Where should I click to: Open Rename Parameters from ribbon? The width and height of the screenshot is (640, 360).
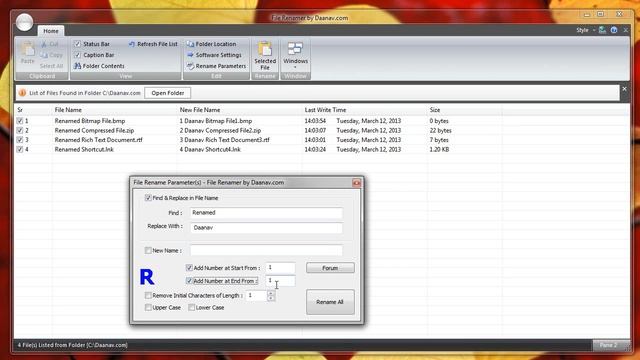point(216,66)
